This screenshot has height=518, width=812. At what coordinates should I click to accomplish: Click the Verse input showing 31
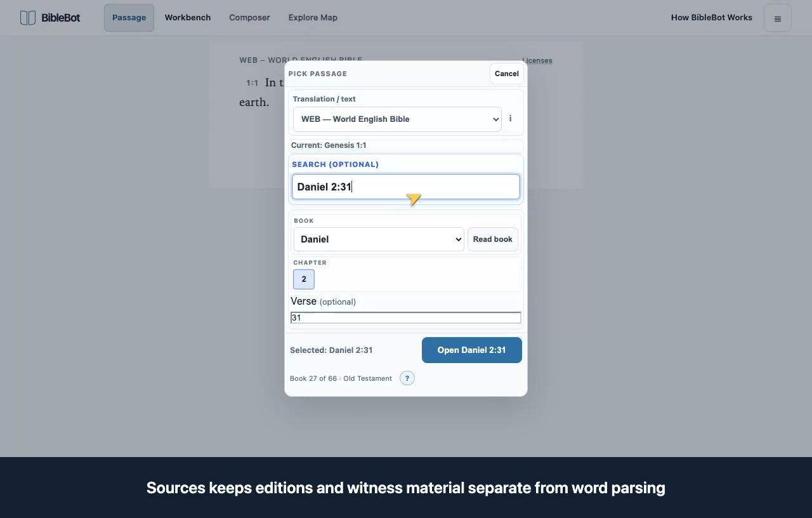click(406, 317)
